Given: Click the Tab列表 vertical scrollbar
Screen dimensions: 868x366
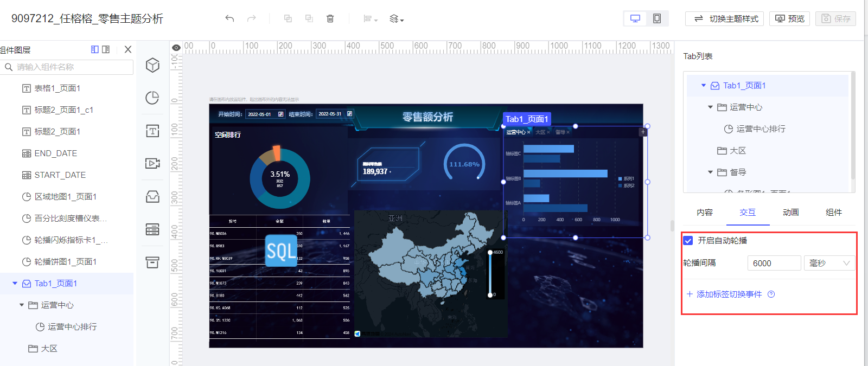Looking at the screenshot, I should pyautogui.click(x=853, y=126).
